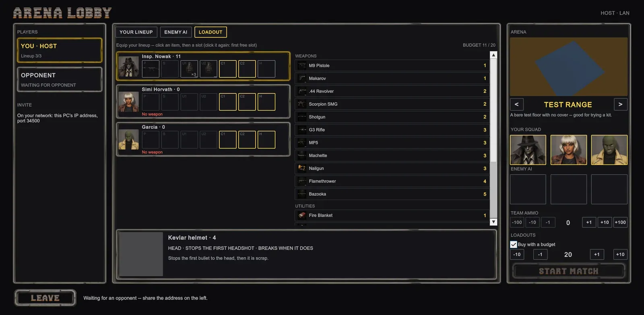Pick the Makarov icon in weapons list
The height and width of the screenshot is (315, 644).
point(302,78)
